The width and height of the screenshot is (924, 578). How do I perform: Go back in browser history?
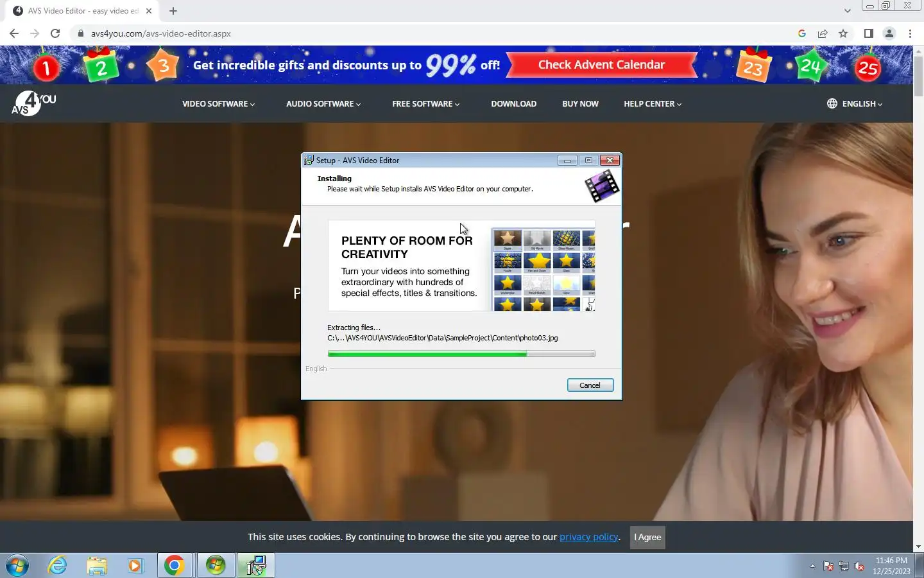pyautogui.click(x=14, y=33)
